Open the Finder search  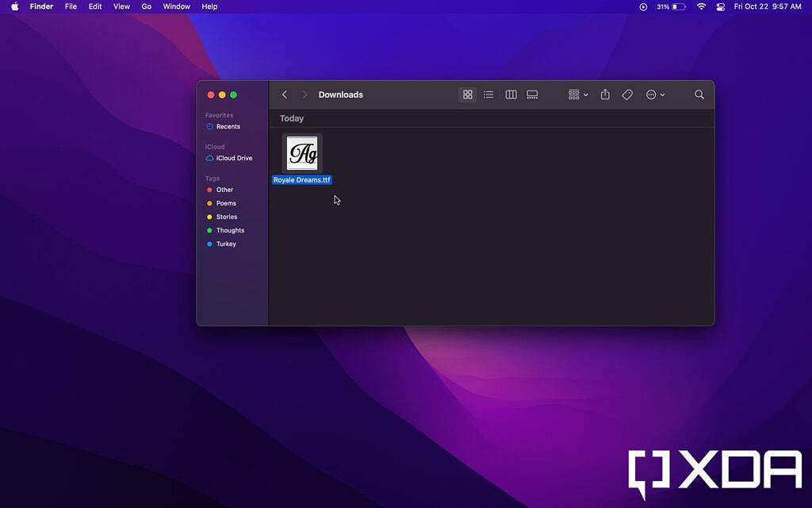tap(699, 94)
